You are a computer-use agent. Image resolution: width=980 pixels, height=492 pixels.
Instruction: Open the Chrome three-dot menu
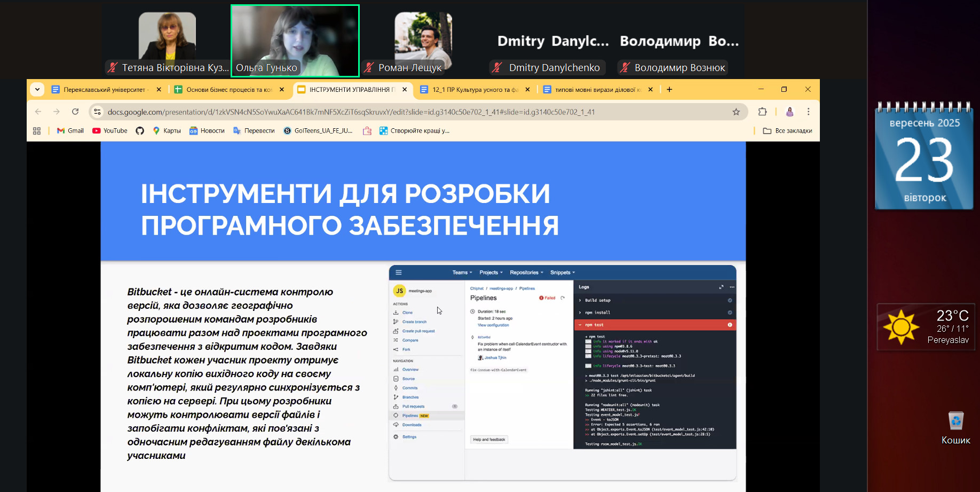click(x=808, y=112)
